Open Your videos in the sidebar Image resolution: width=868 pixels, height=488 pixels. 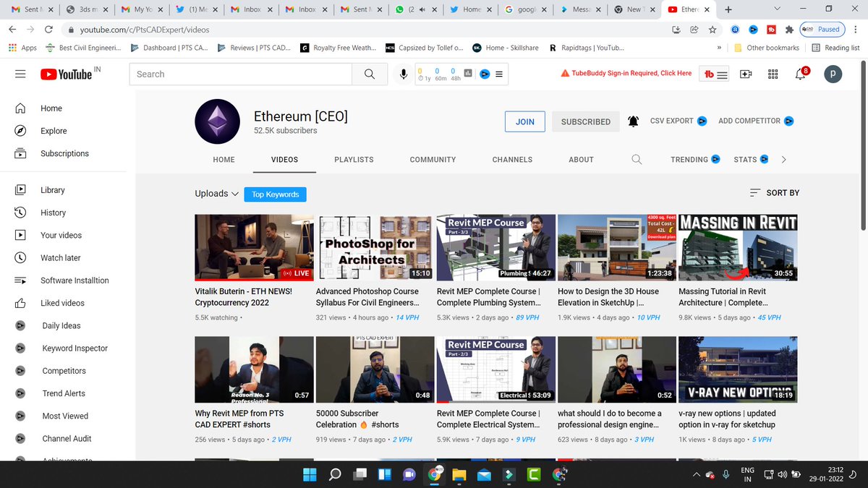click(x=61, y=235)
